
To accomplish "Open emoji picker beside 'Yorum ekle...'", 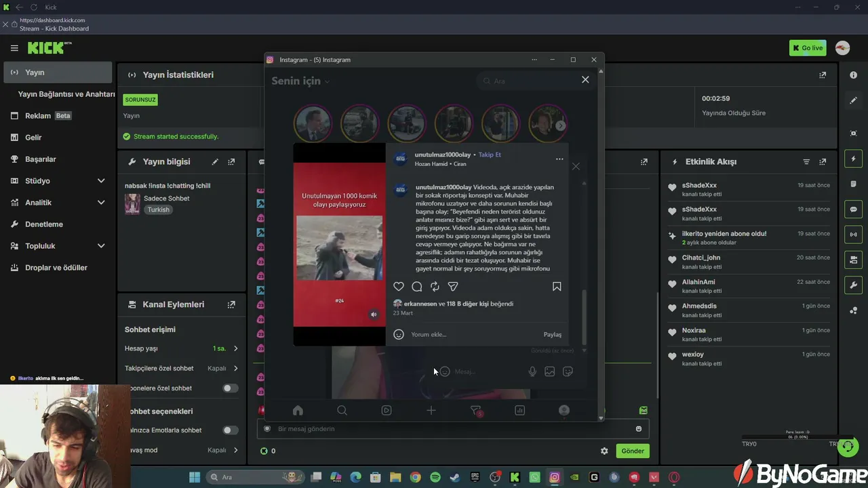I will pos(399,334).
